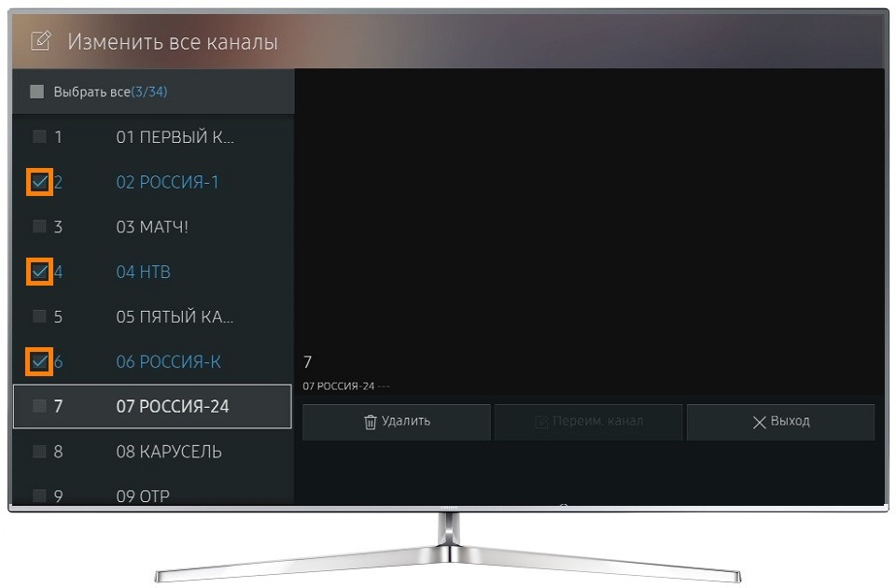Click the Переим. канал button
The height and width of the screenshot is (588, 896).
pos(589,422)
